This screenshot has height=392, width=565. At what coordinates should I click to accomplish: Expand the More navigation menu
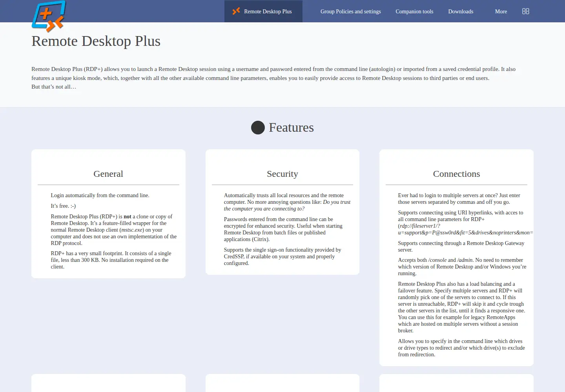tap(501, 11)
